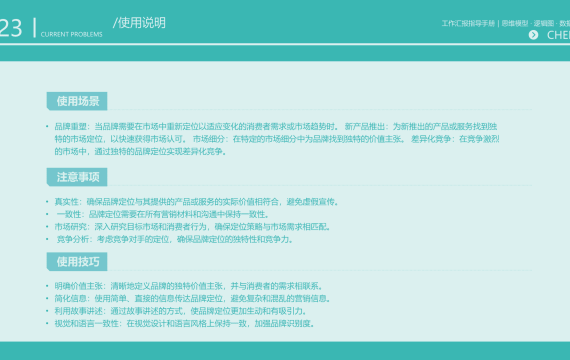
Task: Click the 真实性 bullet line
Action: pos(197,202)
